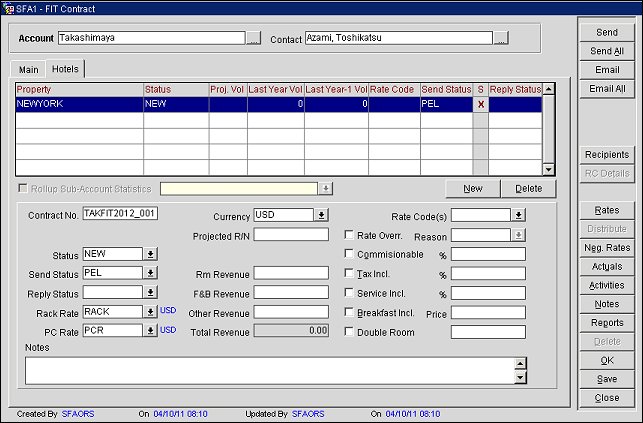The image size is (643, 423).
Task: Click the Notes field scroll up arrow
Action: coord(520,365)
